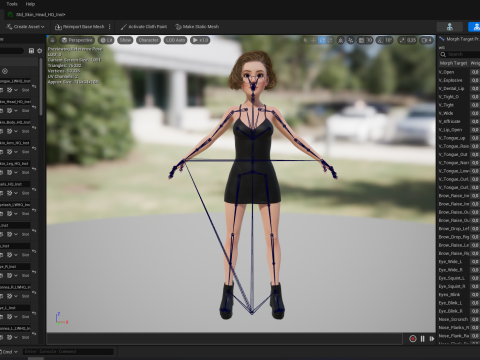Screen dimensions: 480x360
Task: Step forward one frame
Action: (432, 339)
